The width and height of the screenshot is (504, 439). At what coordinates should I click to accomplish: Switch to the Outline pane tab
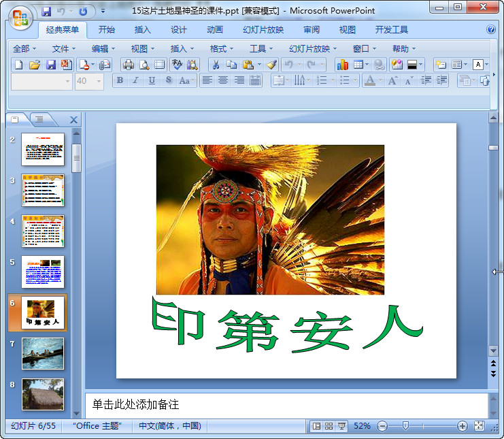39,120
